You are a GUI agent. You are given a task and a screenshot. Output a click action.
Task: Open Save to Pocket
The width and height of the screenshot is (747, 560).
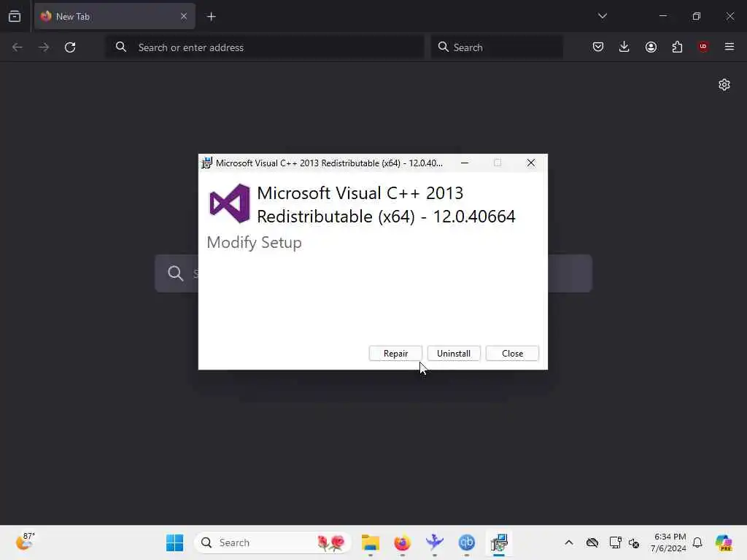point(598,47)
